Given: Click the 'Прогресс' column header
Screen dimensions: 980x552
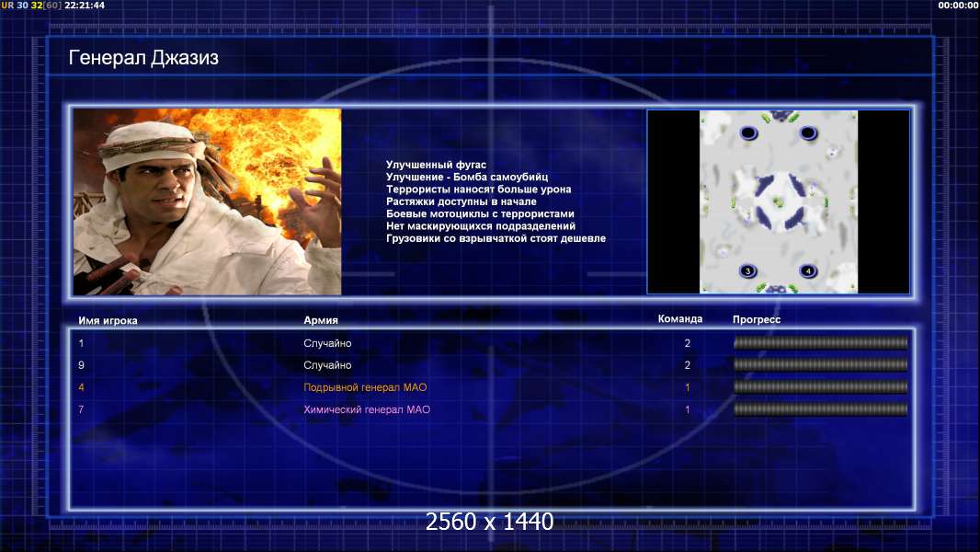Looking at the screenshot, I should click(757, 319).
